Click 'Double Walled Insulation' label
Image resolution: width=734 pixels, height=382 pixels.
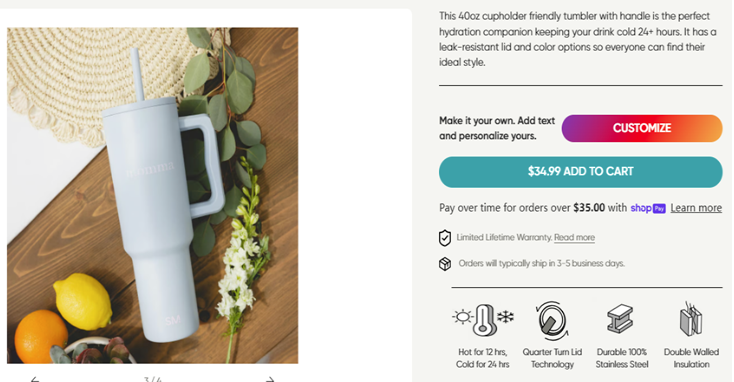pyautogui.click(x=691, y=358)
